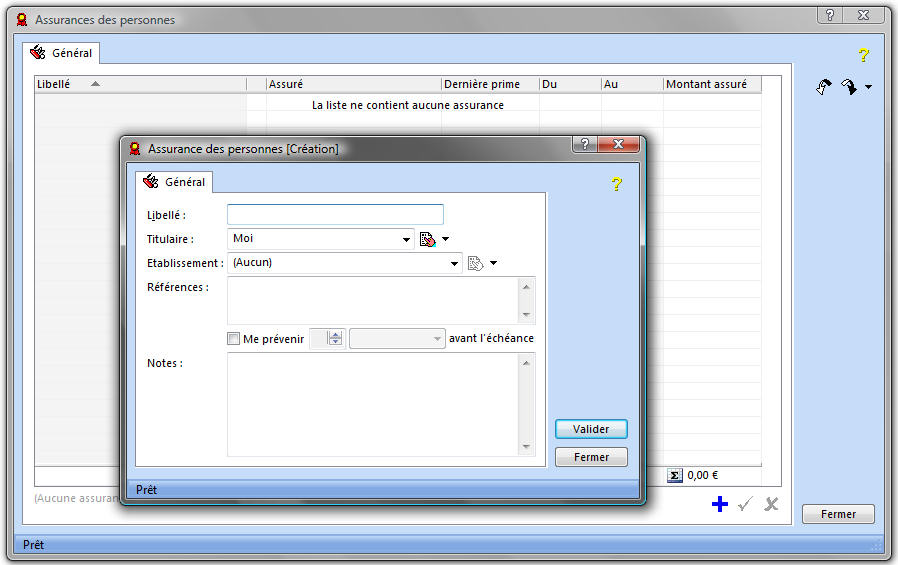Select the Général tab in creation dialog
898x565 pixels.
(175, 182)
